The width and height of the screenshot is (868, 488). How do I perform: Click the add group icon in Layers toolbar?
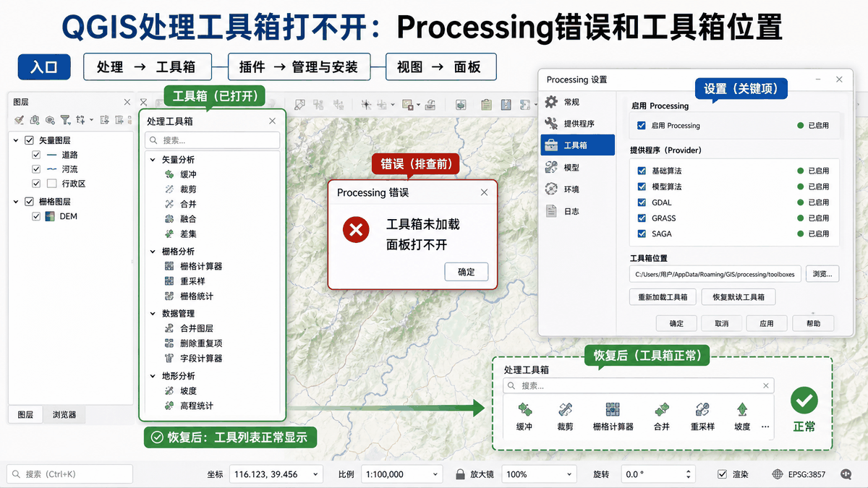35,120
